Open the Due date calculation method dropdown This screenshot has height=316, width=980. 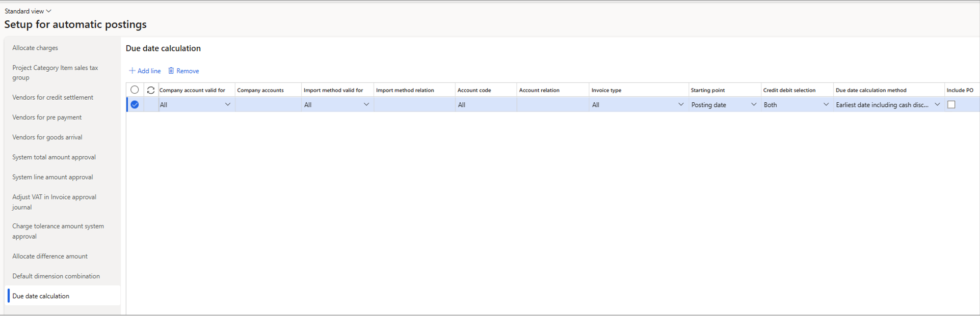click(937, 105)
